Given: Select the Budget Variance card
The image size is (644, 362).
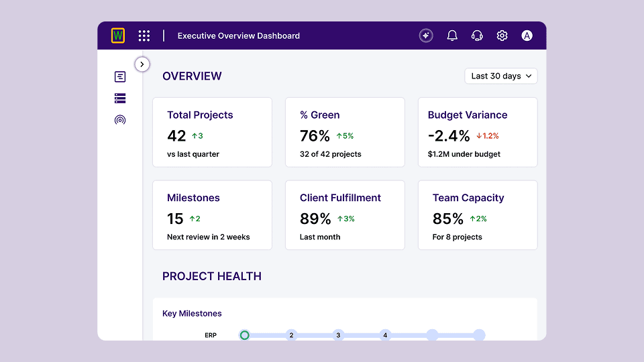Looking at the screenshot, I should coord(478,132).
